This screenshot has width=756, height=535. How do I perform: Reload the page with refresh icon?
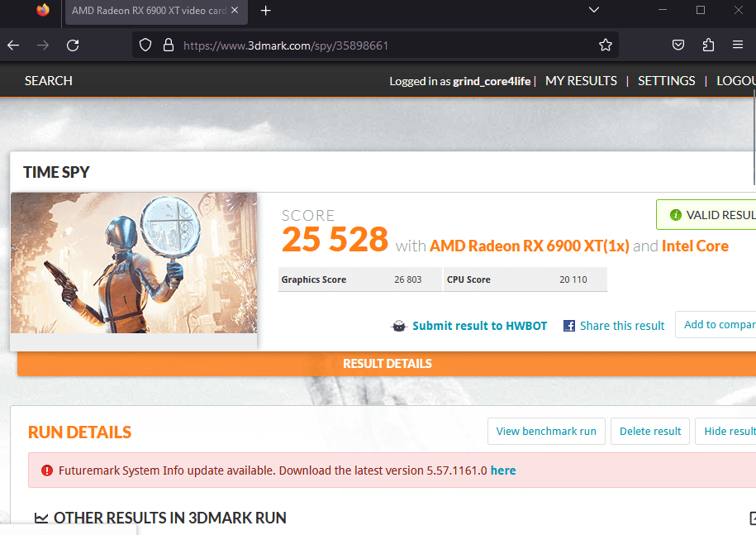[x=73, y=45]
